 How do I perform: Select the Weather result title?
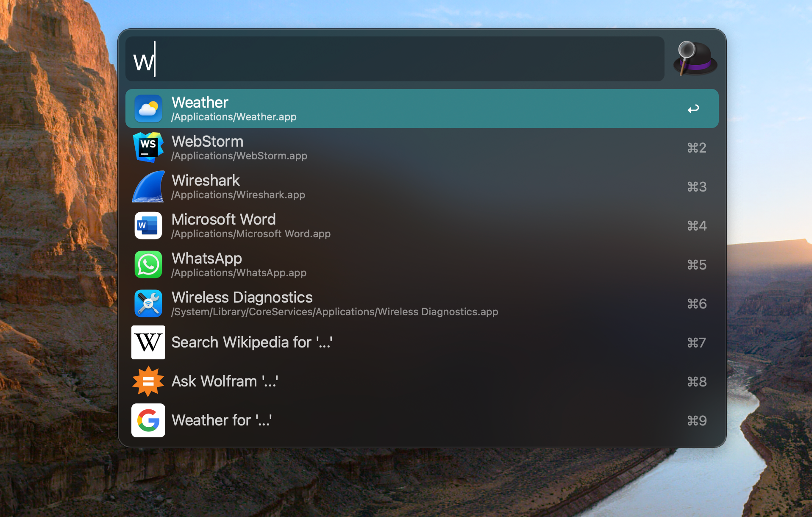(x=200, y=102)
